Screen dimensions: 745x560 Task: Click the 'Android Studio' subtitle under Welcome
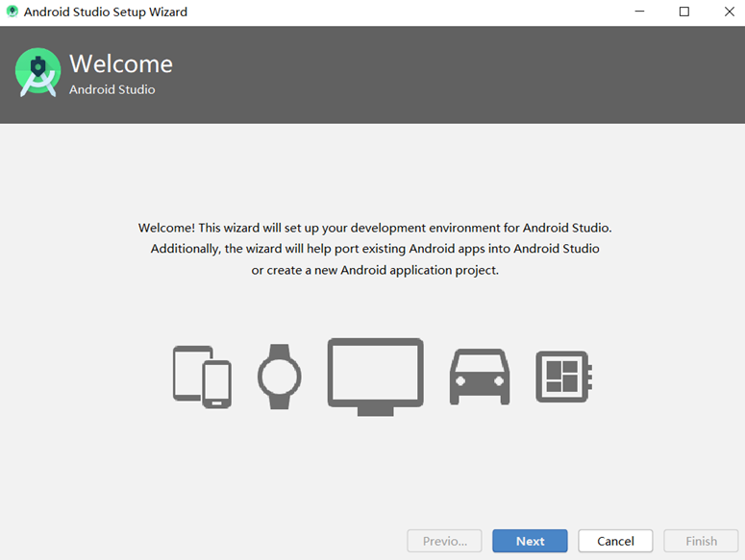point(112,89)
